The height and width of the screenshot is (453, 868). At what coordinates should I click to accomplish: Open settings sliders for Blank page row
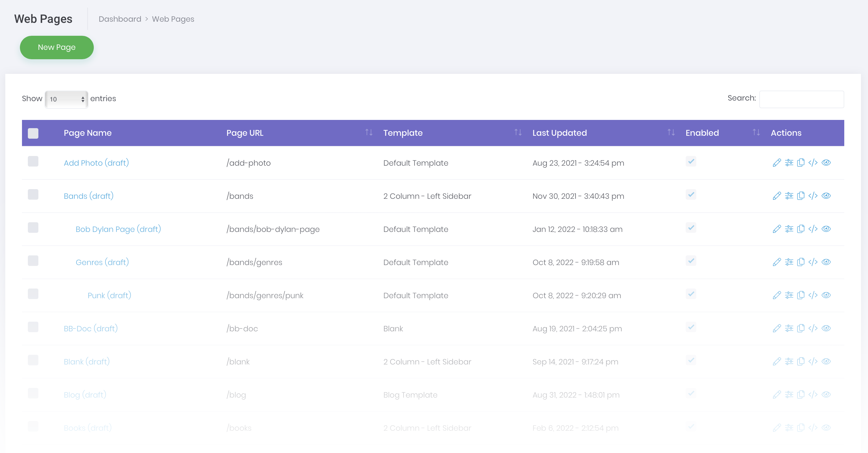(789, 361)
